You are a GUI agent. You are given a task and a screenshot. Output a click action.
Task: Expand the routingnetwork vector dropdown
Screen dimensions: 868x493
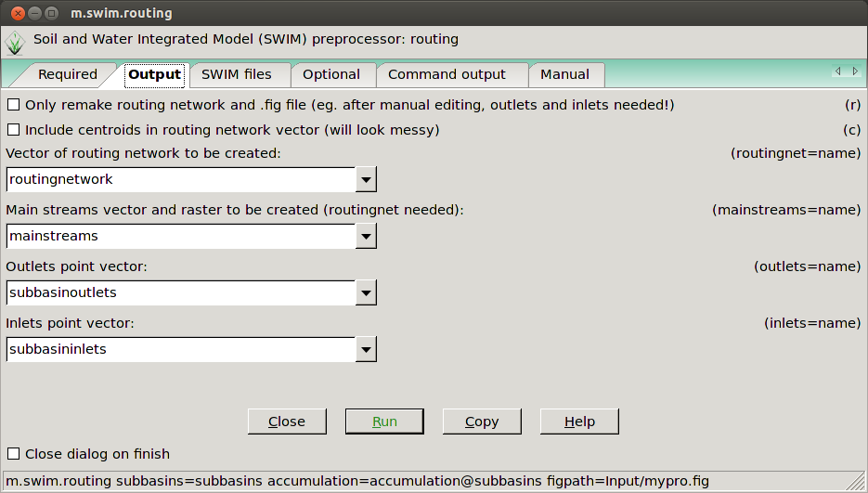point(367,179)
